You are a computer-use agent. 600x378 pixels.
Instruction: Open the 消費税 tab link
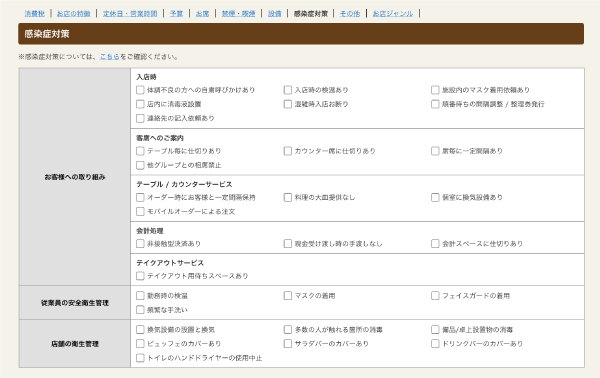tap(34, 13)
